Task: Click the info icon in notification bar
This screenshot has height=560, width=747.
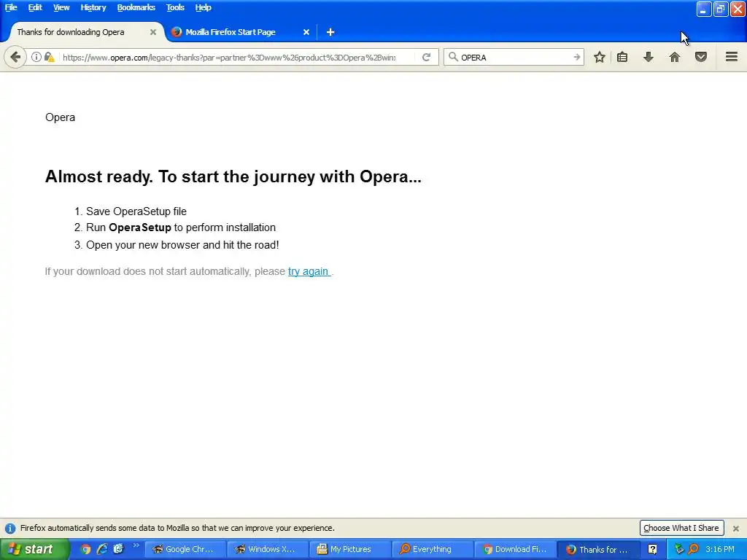Action: (10, 528)
